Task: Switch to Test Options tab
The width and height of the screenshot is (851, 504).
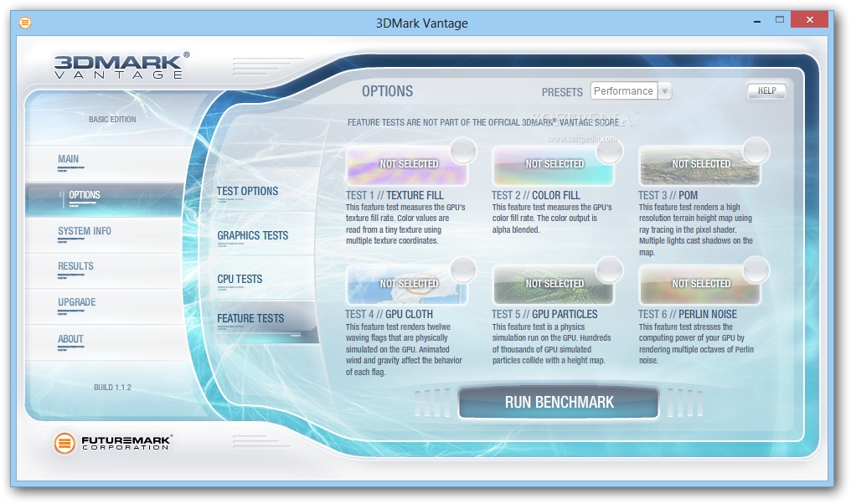Action: pyautogui.click(x=247, y=191)
